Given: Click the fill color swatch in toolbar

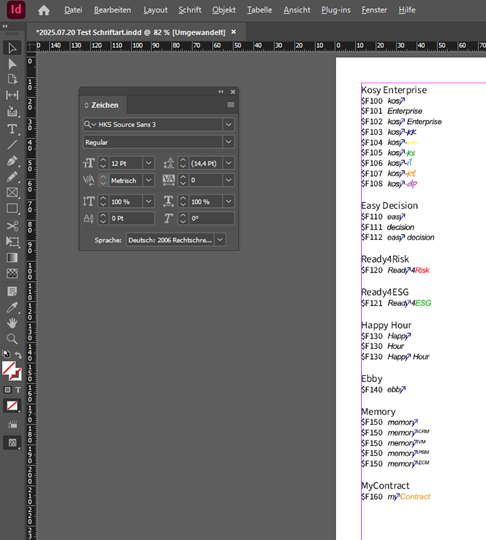Looking at the screenshot, I should click(9, 368).
